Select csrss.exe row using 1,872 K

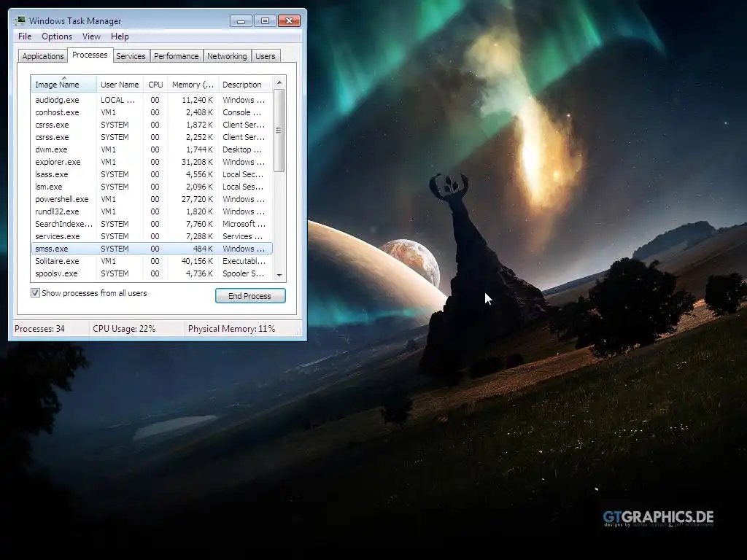pyautogui.click(x=152, y=125)
